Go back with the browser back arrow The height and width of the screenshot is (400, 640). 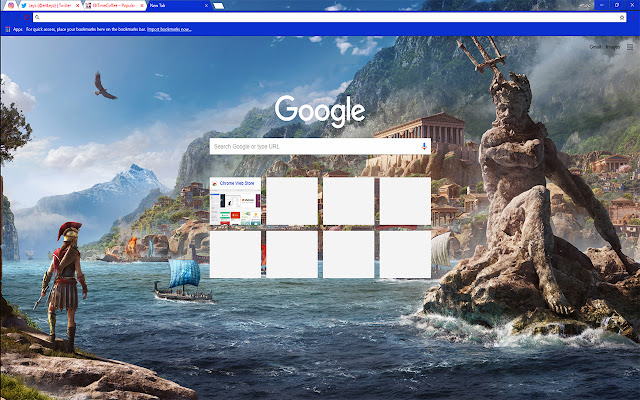click(x=7, y=18)
